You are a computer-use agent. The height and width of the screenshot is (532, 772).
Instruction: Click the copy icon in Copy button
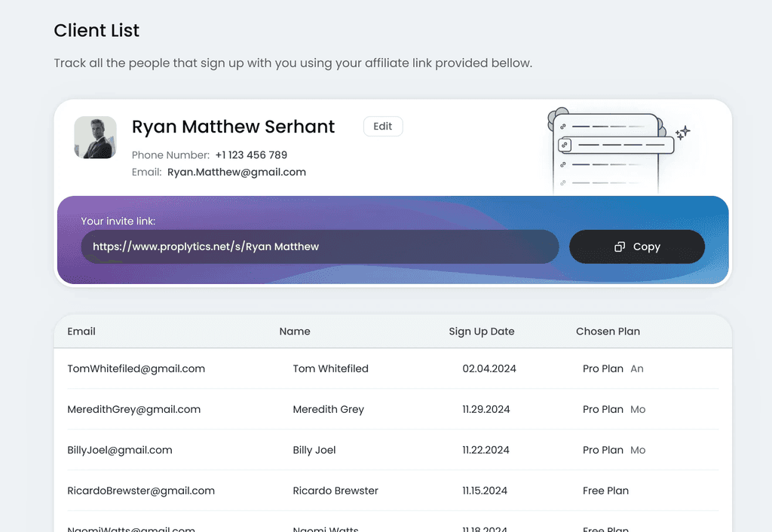620,246
